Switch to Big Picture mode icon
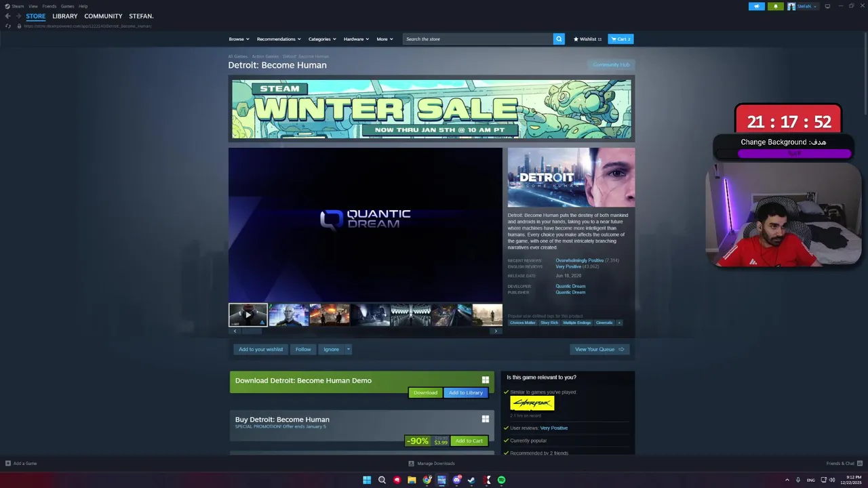 pyautogui.click(x=827, y=6)
